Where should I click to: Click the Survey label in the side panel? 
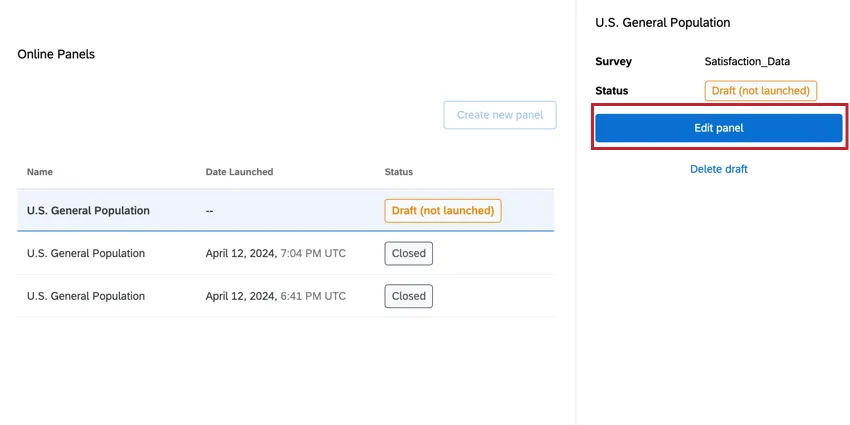click(613, 62)
